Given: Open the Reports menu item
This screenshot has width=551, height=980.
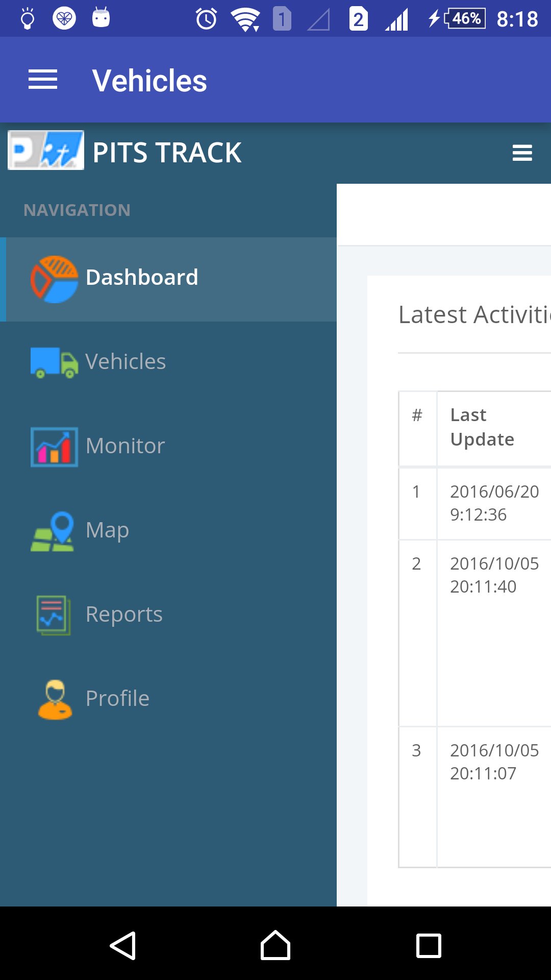Looking at the screenshot, I should 124,615.
